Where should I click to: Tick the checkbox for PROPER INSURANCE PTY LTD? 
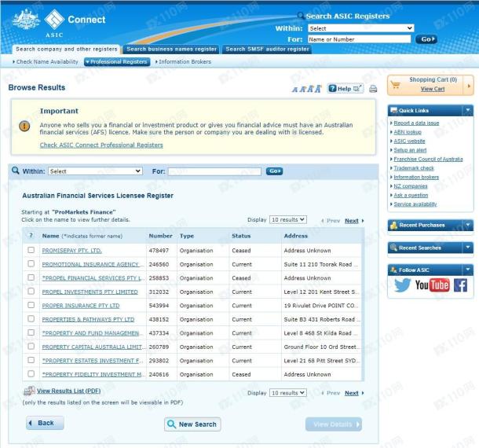point(31,305)
